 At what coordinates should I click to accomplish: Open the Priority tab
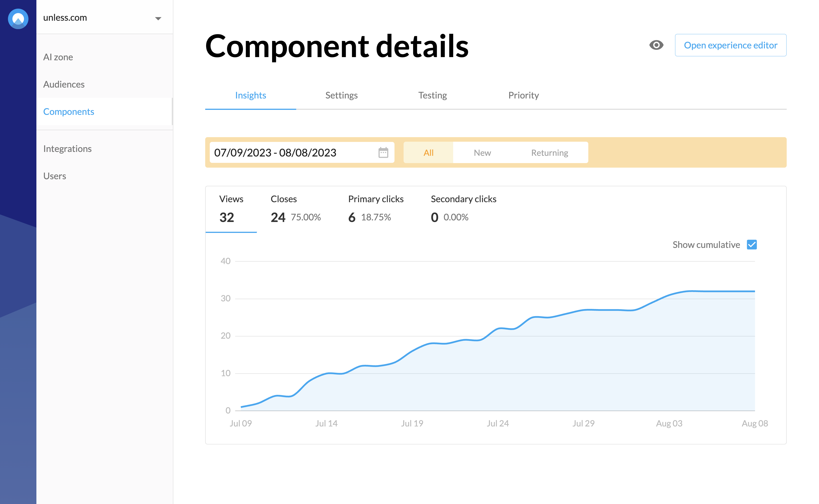coord(523,95)
